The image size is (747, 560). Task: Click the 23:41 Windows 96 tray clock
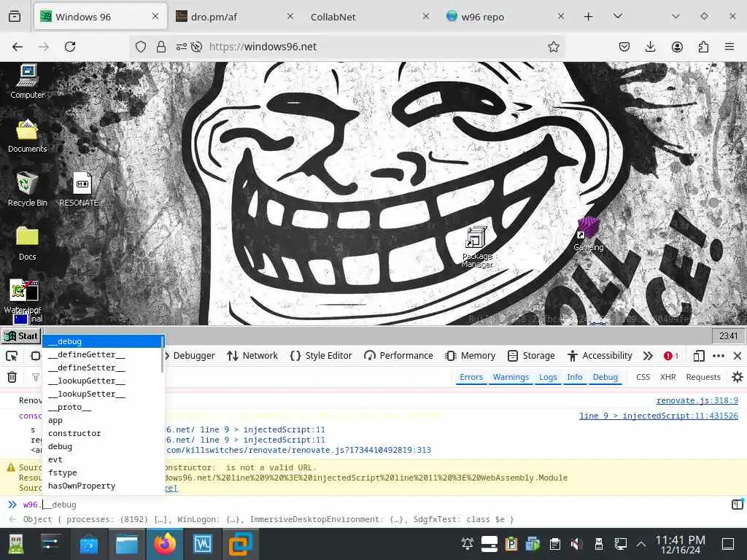pos(727,336)
